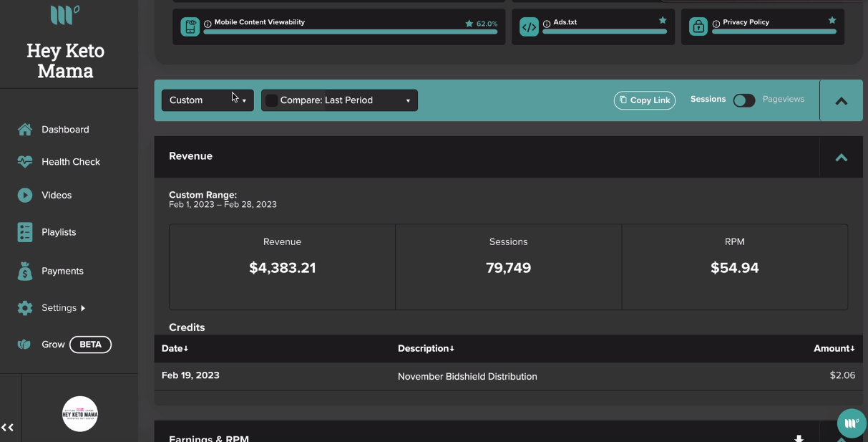Screen dimensions: 868x442
Task: Sort credits by Description column
Action: coord(426,348)
